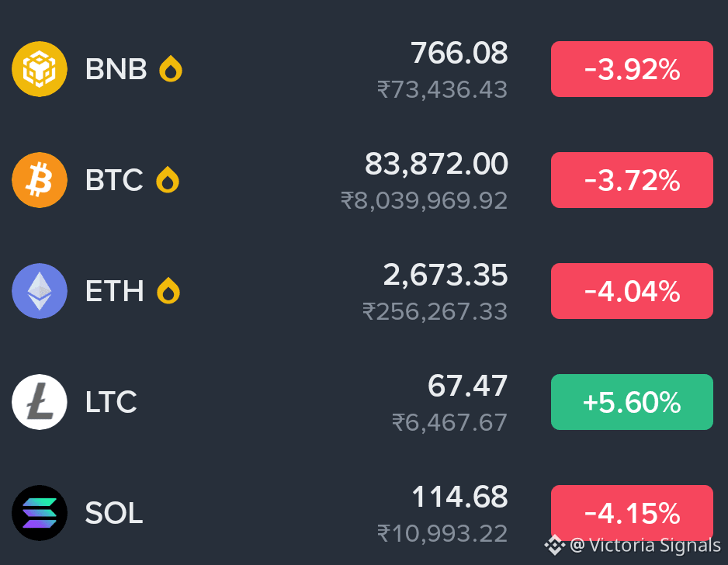
Task: Click the Bitcoin orange logo icon
Action: pyautogui.click(x=40, y=180)
